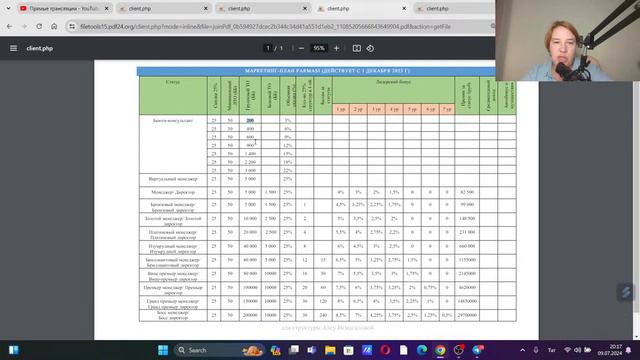The image size is (640, 360).
Task: Open Microsoft Teams from the taskbar
Action: [x=312, y=350]
